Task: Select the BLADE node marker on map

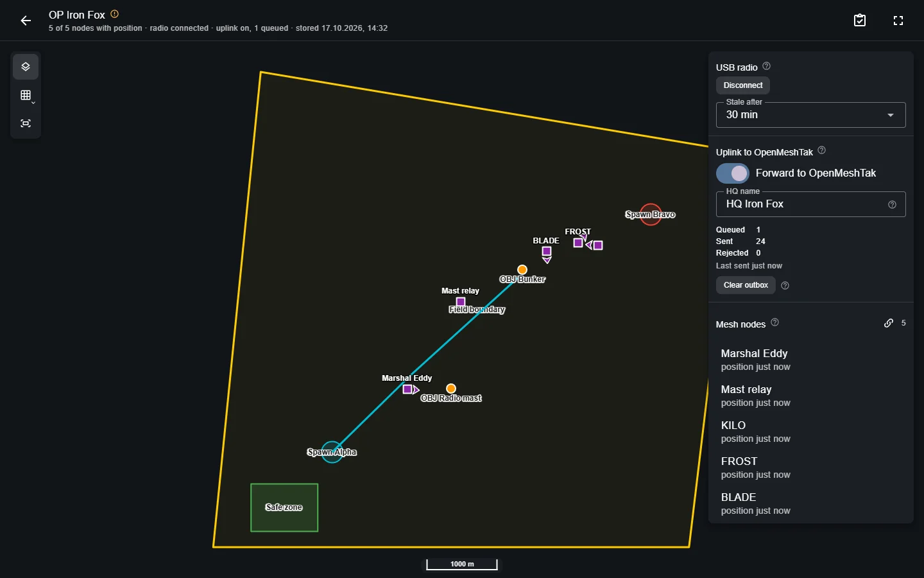Action: pos(547,252)
